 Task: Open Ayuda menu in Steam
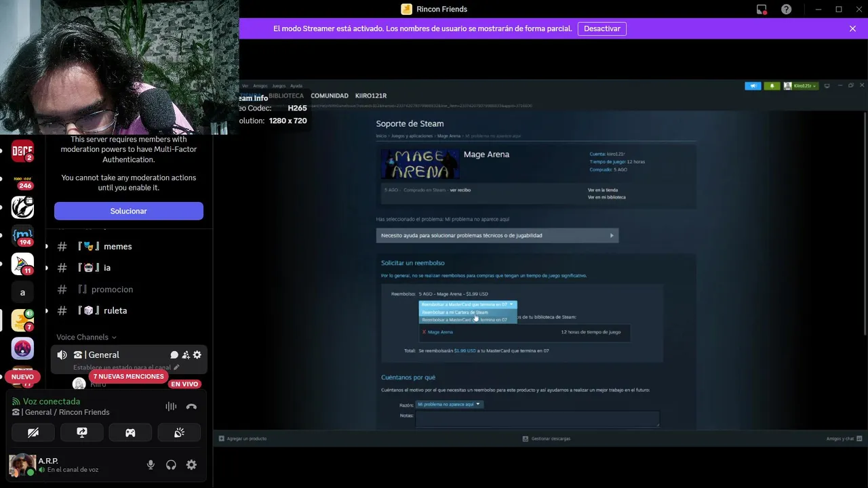[296, 86]
